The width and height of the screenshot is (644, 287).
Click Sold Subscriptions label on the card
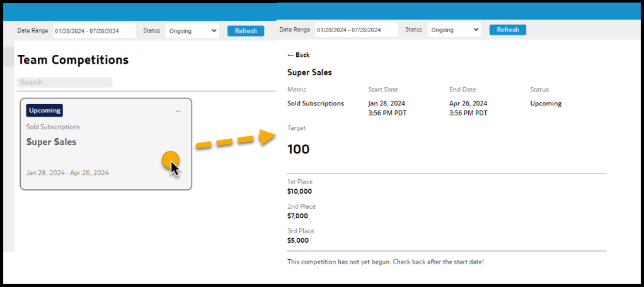coord(53,127)
